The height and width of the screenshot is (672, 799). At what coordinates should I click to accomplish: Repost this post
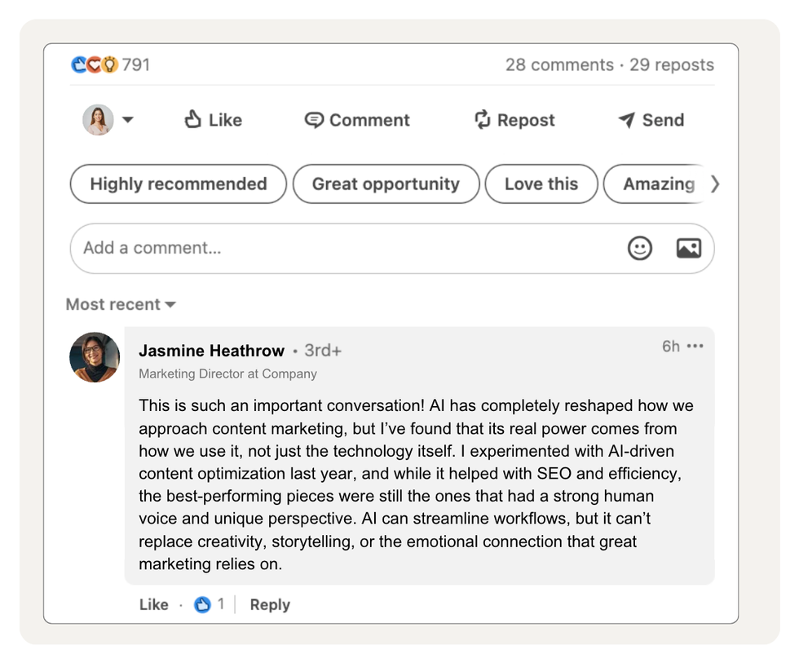tap(514, 120)
